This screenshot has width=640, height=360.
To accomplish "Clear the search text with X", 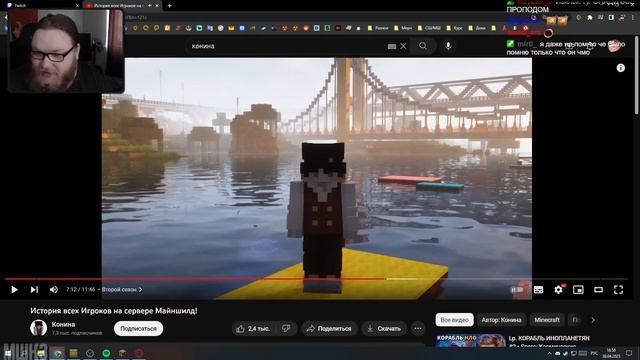I will [x=403, y=46].
